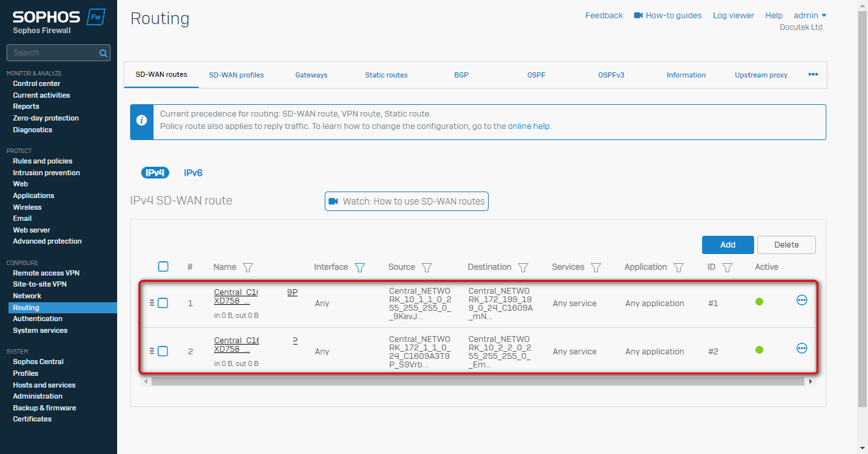Open Site-to-site VPN
868x454 pixels.
[x=40, y=284]
